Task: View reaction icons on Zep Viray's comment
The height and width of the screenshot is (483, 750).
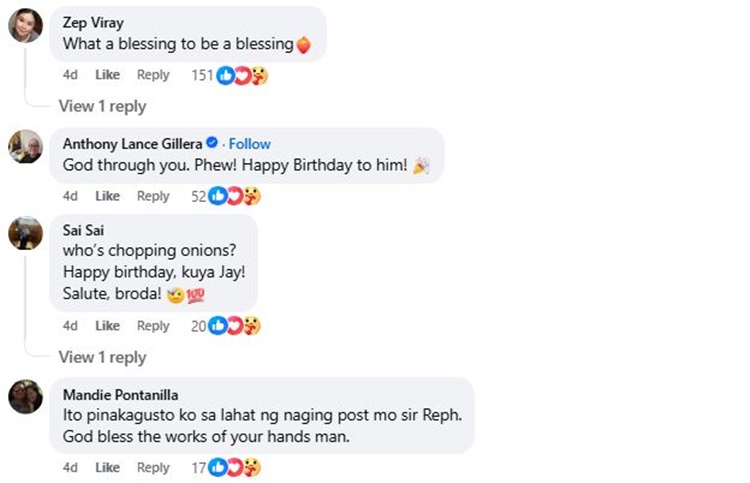Action: click(243, 75)
